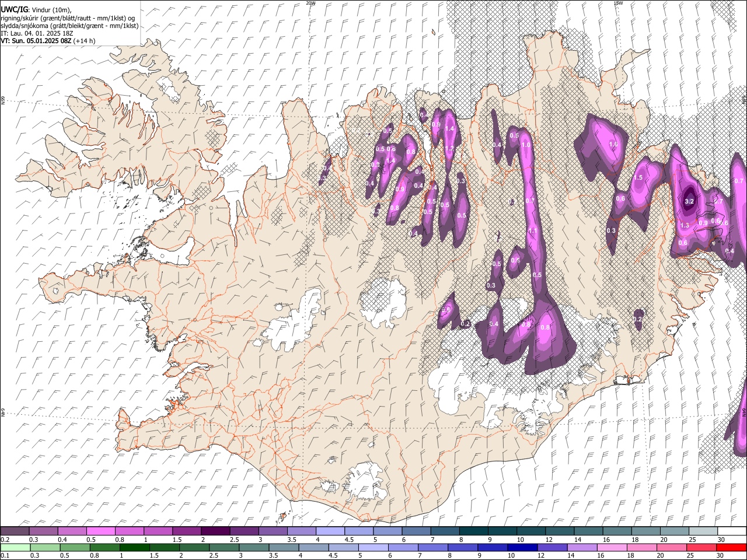
Task: Pick the purple swatch labeled 1.5 in upper legend
Action: [186, 531]
